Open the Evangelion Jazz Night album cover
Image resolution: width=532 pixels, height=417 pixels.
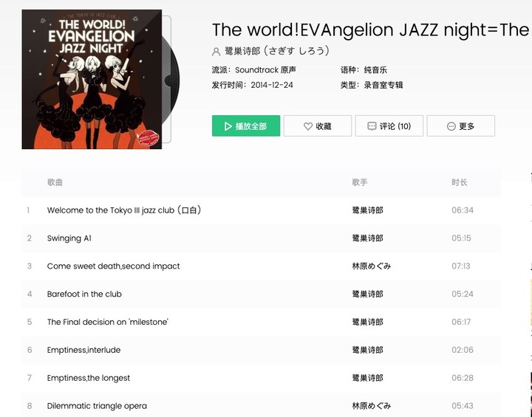(92, 79)
